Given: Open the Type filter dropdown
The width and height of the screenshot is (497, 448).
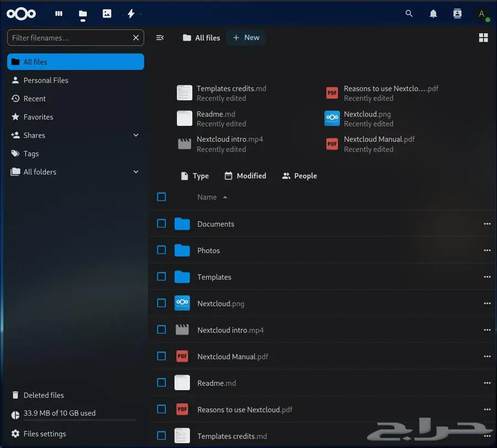Looking at the screenshot, I should [x=194, y=176].
